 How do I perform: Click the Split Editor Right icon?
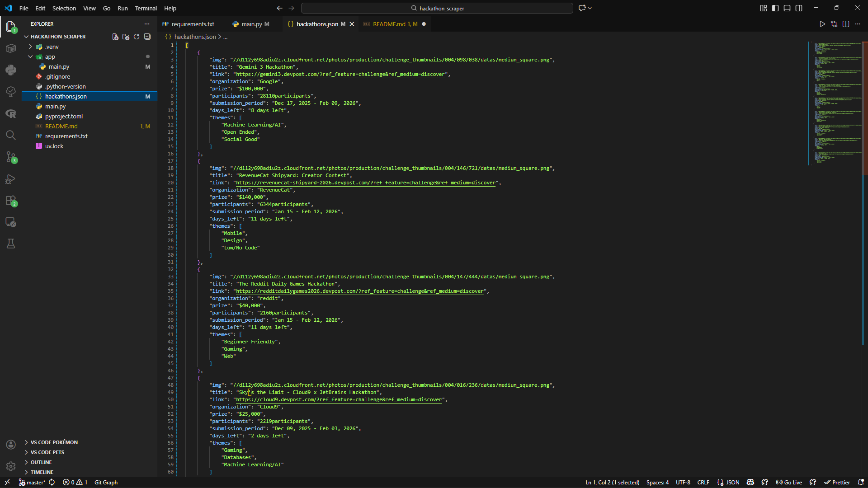[846, 24]
